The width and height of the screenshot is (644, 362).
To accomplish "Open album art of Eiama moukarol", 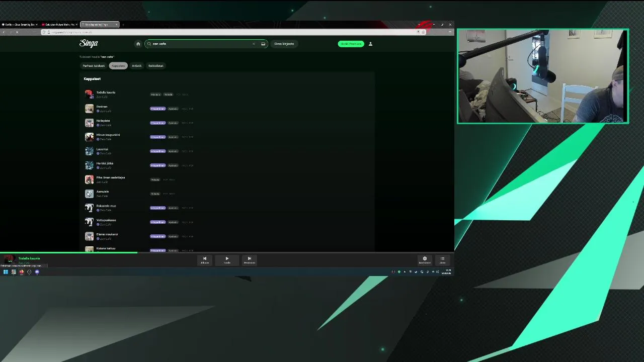I will pos(89,236).
